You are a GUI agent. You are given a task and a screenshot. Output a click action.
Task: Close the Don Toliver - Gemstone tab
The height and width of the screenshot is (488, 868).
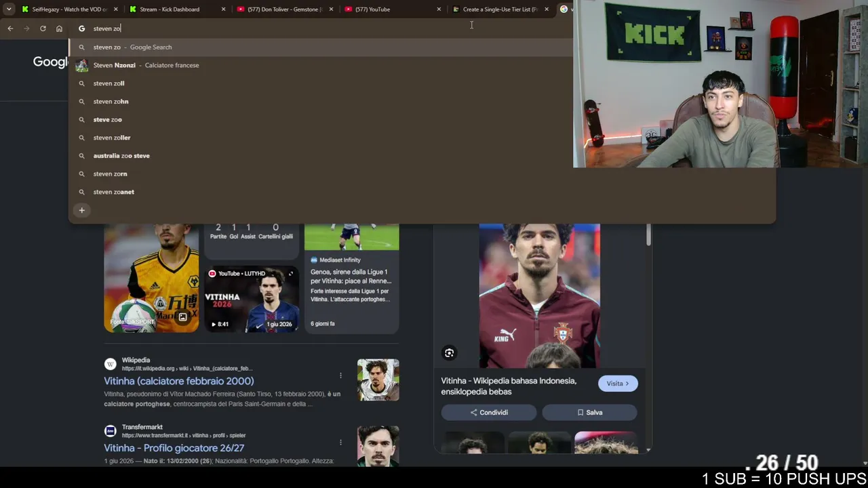[x=331, y=9]
